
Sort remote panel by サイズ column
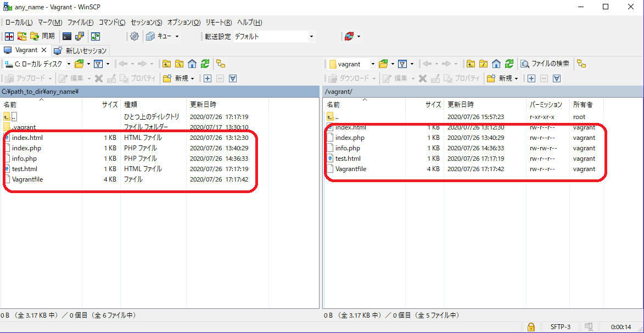coord(425,105)
